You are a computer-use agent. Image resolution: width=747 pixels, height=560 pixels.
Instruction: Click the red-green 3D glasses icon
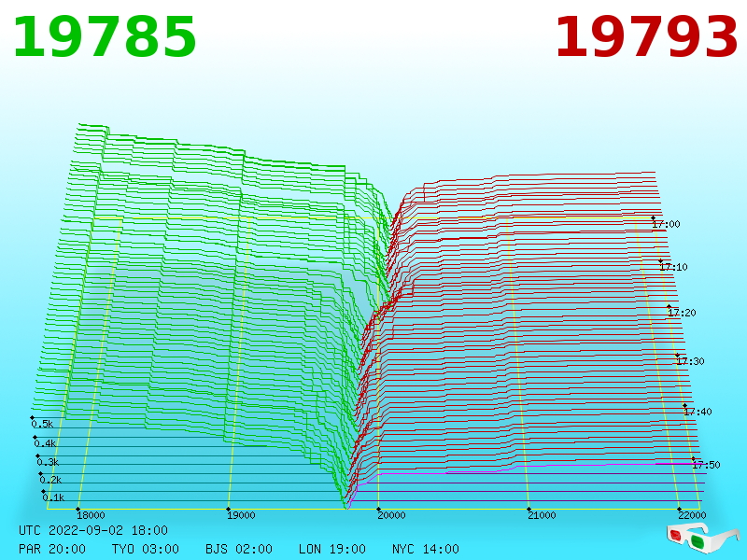click(702, 539)
